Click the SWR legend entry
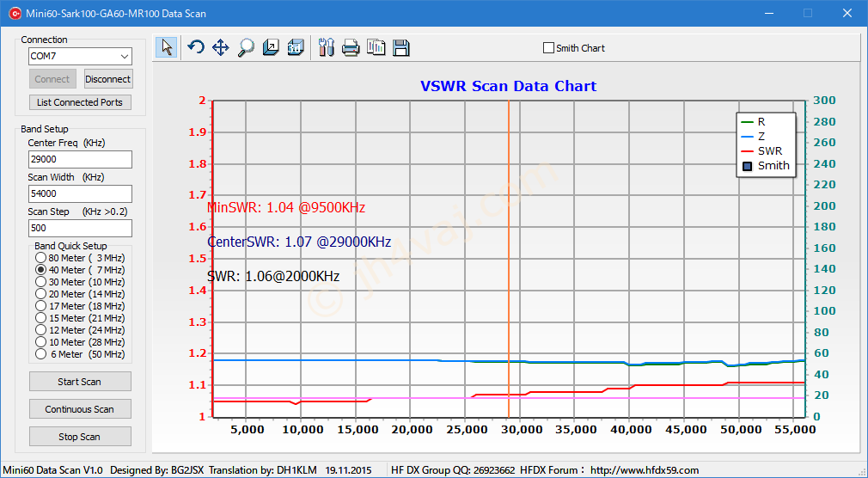Viewport: 868px width, 478px height. point(761,150)
